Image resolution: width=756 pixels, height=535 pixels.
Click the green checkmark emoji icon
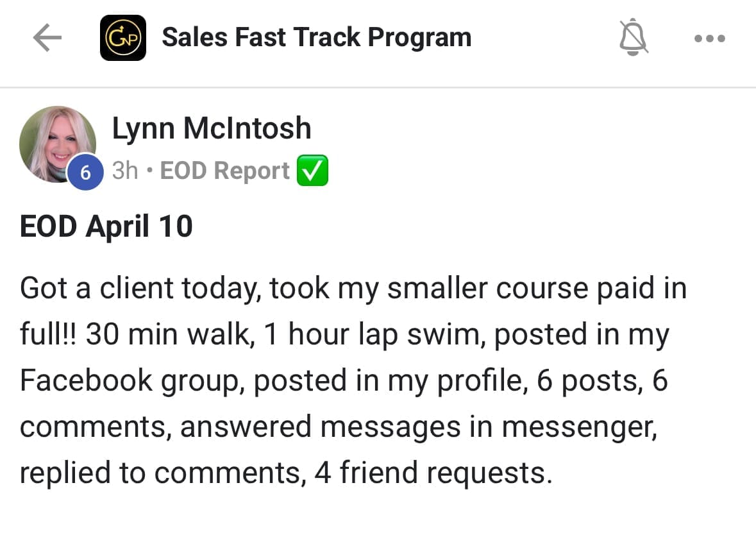[x=312, y=171]
